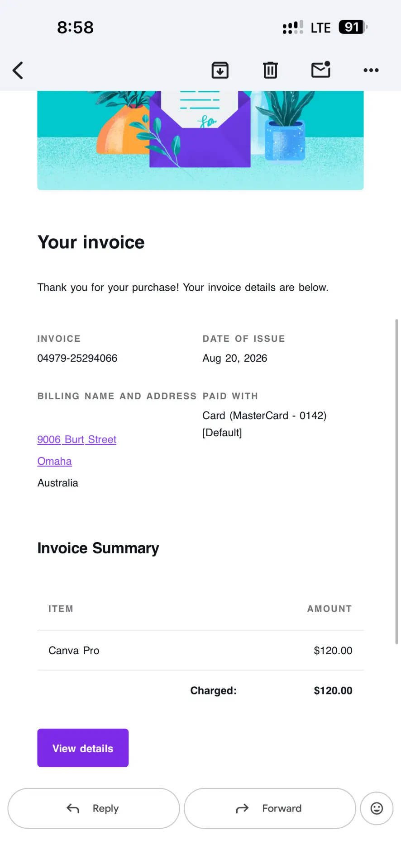The image size is (401, 868).
Task: Select the Reply button text
Action: click(105, 808)
